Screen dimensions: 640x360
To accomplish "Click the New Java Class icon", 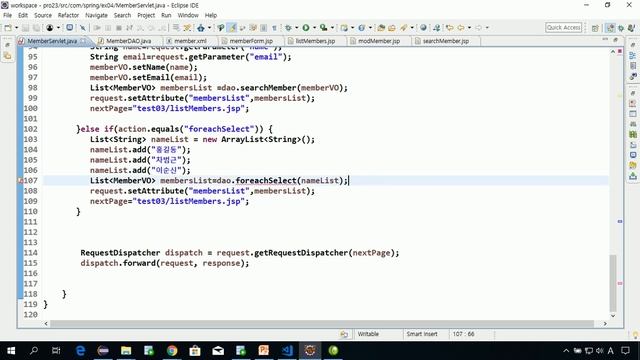I will [x=362, y=28].
